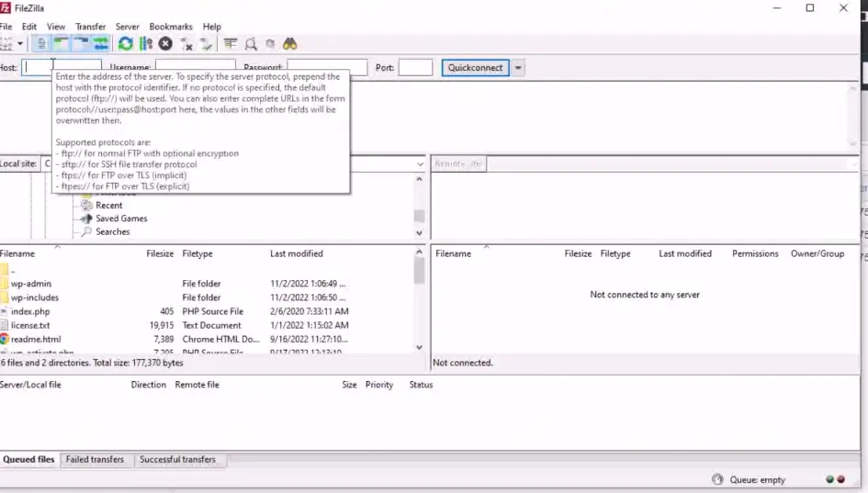The image size is (868, 493).
Task: Open the Bookmarks menu
Action: pos(171,27)
